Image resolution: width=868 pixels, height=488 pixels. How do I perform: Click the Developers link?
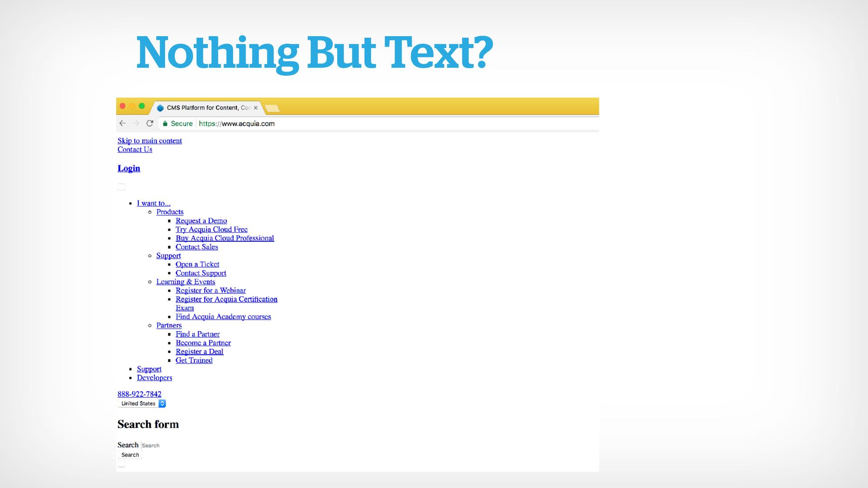(155, 378)
